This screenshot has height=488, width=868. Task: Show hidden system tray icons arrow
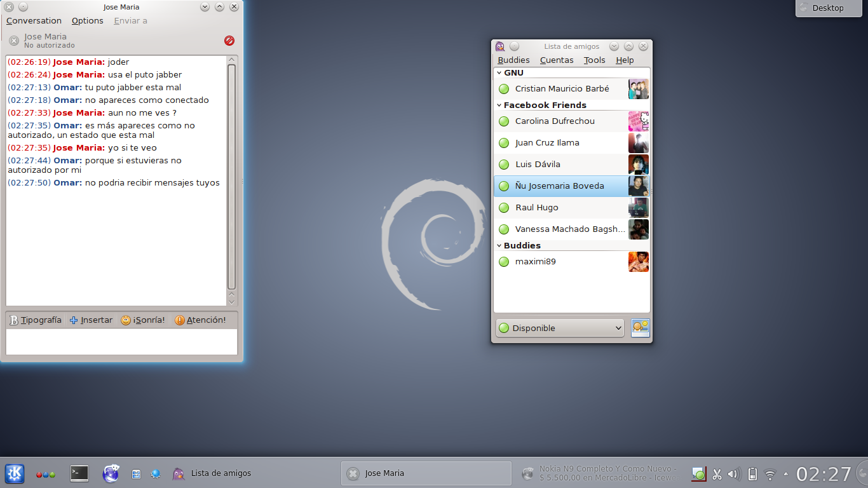(786, 474)
